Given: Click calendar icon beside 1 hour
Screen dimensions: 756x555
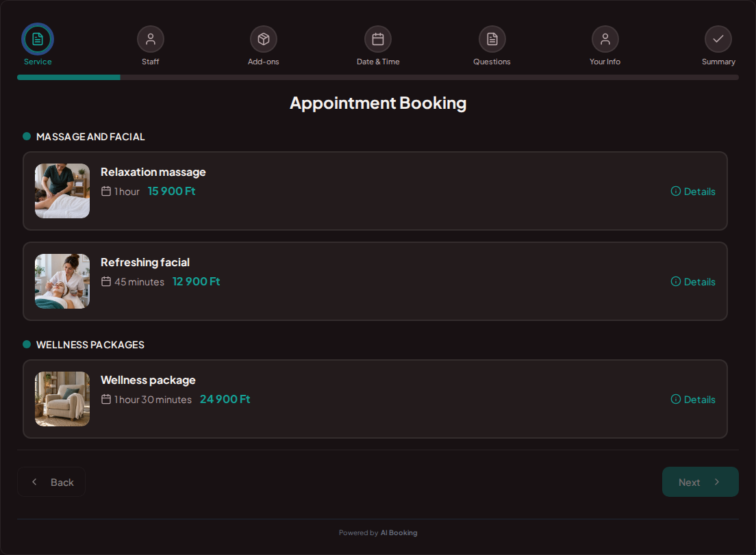Looking at the screenshot, I should [106, 191].
